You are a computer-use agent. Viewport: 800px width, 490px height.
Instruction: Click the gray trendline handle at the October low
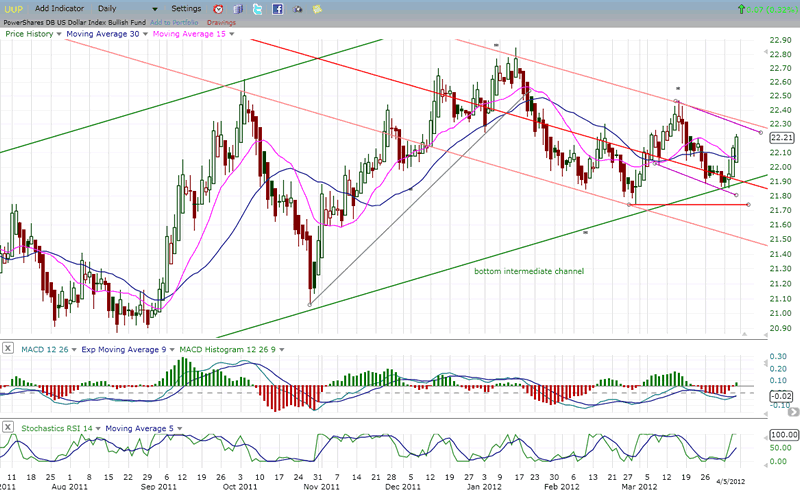(310, 305)
